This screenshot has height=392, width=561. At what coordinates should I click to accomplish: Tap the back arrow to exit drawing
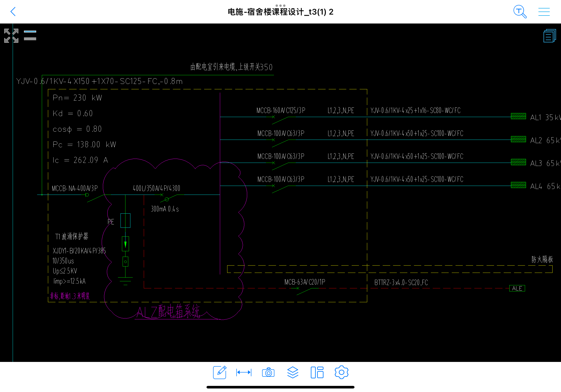(x=13, y=12)
